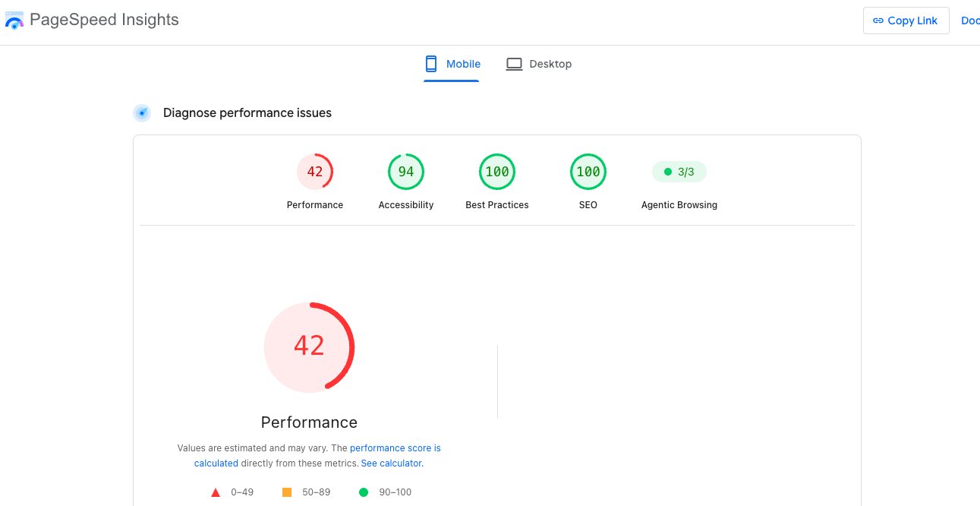
Task: Click the green circle 90–100 legend icon
Action: [x=364, y=492]
